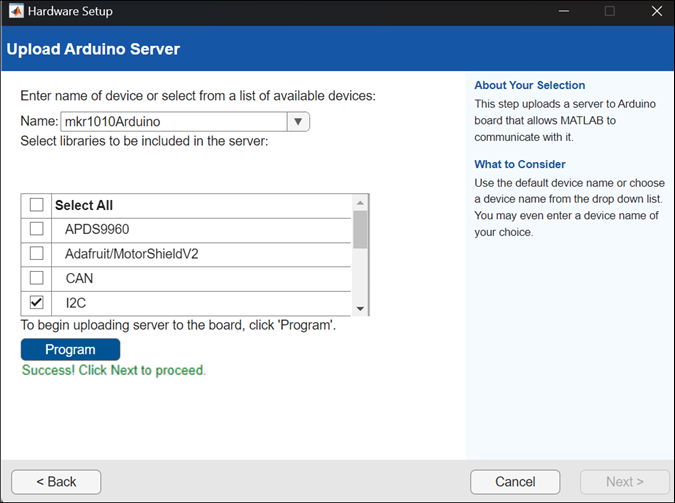Click the Adafruit/MotorShieldV2 row label
The image size is (675, 503).
tap(131, 254)
